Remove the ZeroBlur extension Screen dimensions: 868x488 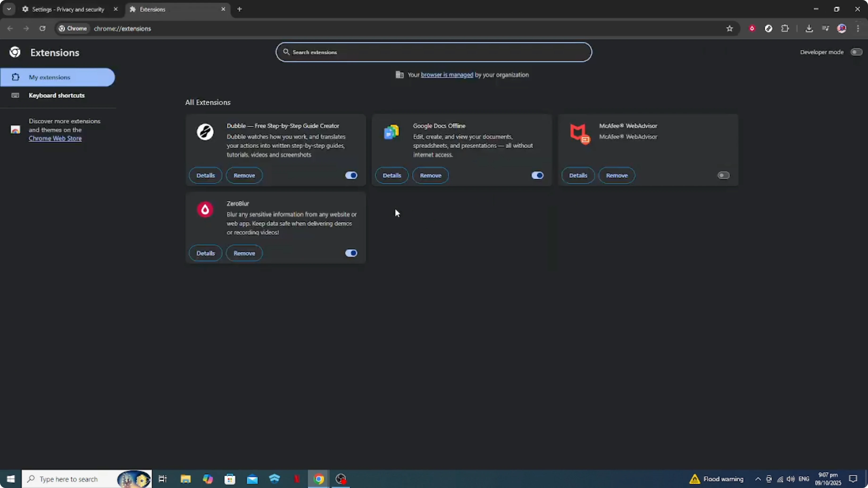pos(244,253)
